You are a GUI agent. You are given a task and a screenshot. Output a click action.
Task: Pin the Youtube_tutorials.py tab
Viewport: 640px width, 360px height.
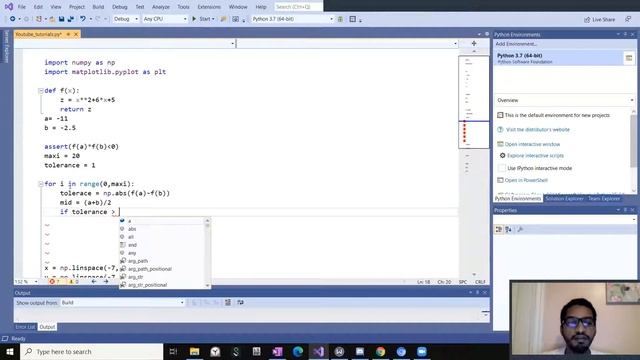(x=68, y=34)
